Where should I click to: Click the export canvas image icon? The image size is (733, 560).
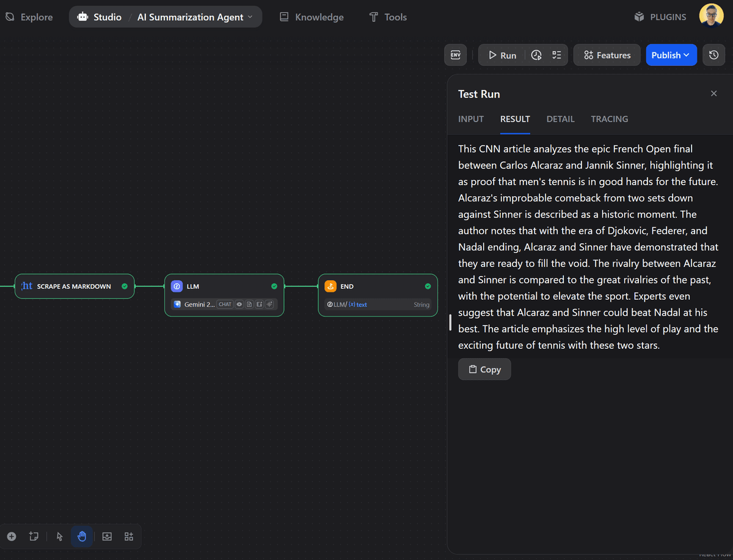(x=107, y=536)
